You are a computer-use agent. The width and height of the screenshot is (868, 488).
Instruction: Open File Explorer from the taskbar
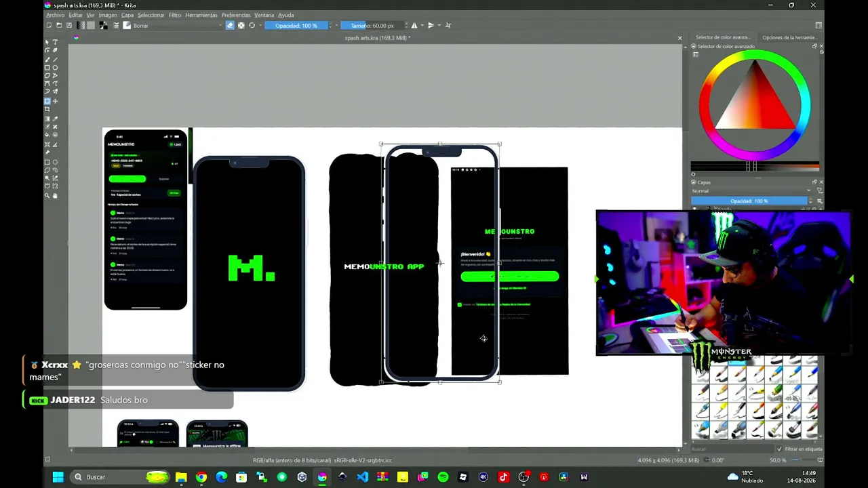click(x=181, y=477)
